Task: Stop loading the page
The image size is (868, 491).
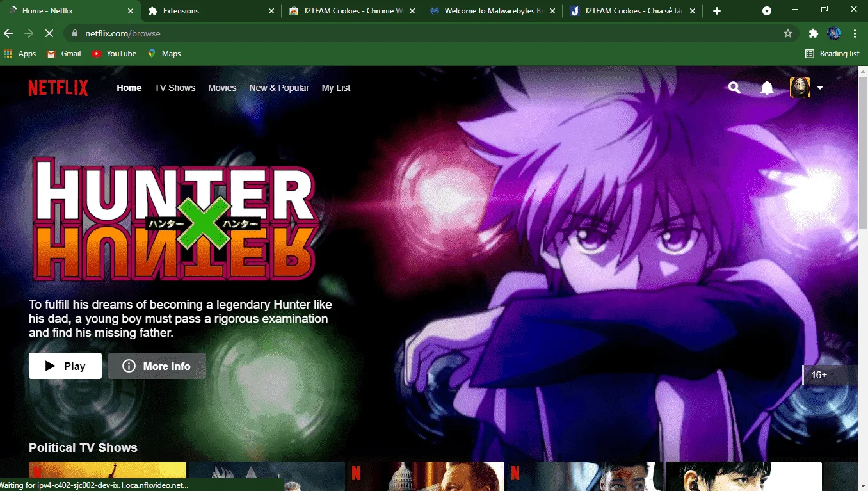Action: point(49,33)
